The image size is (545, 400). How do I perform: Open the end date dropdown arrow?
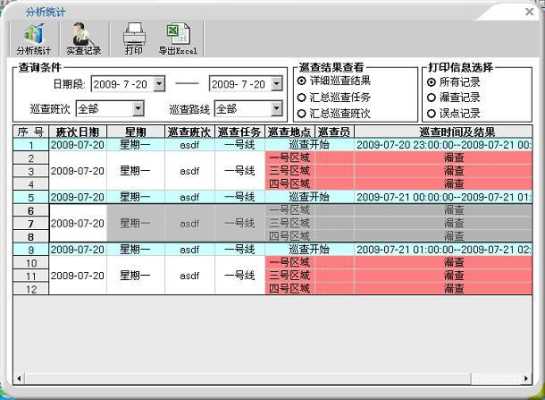[277, 84]
